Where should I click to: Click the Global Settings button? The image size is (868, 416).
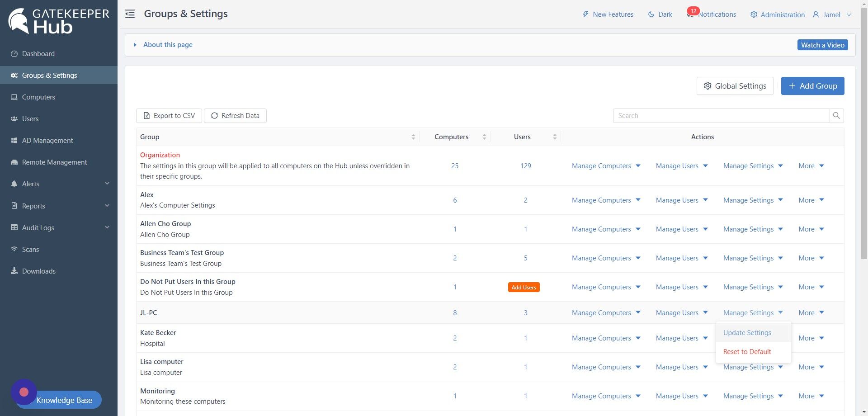[735, 86]
